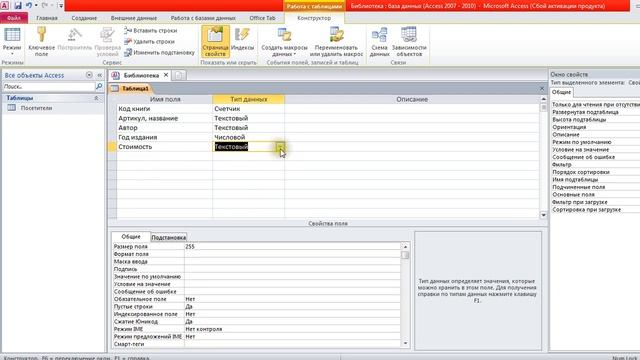Click the Размер поля value 255
This screenshot has width=640, height=360.
pos(292,247)
